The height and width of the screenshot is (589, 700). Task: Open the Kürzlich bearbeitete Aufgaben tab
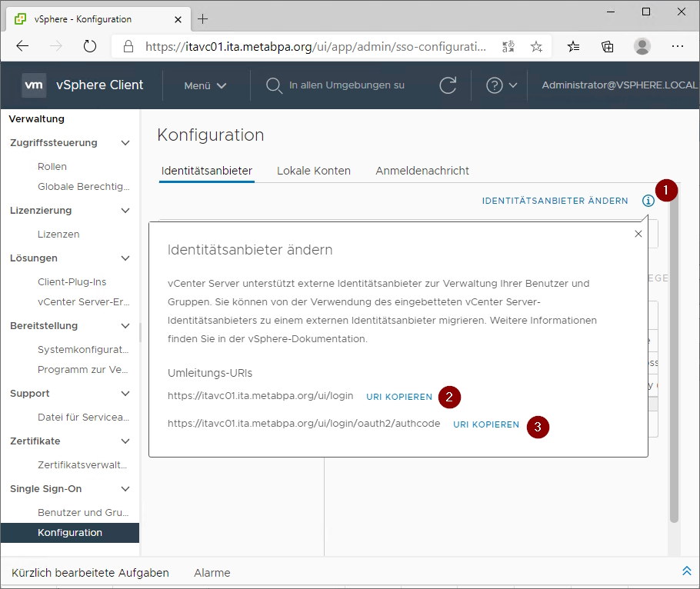pyautogui.click(x=90, y=573)
